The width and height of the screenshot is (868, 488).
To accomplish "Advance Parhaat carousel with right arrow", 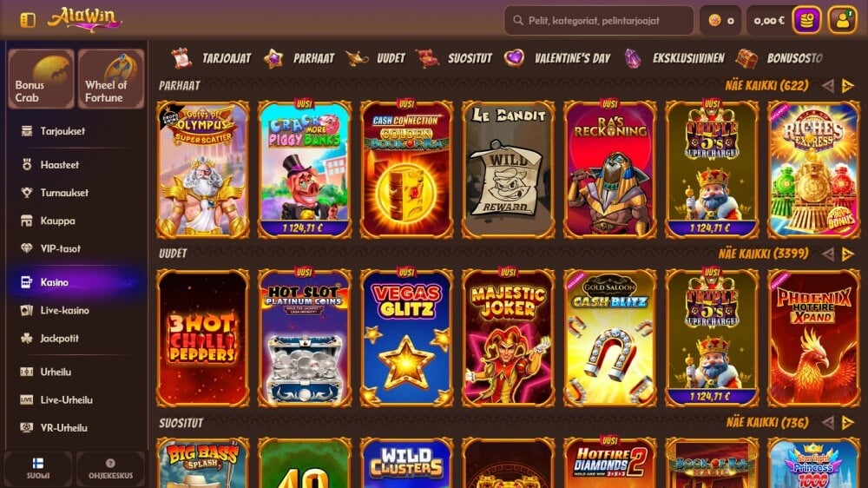I will [x=847, y=86].
